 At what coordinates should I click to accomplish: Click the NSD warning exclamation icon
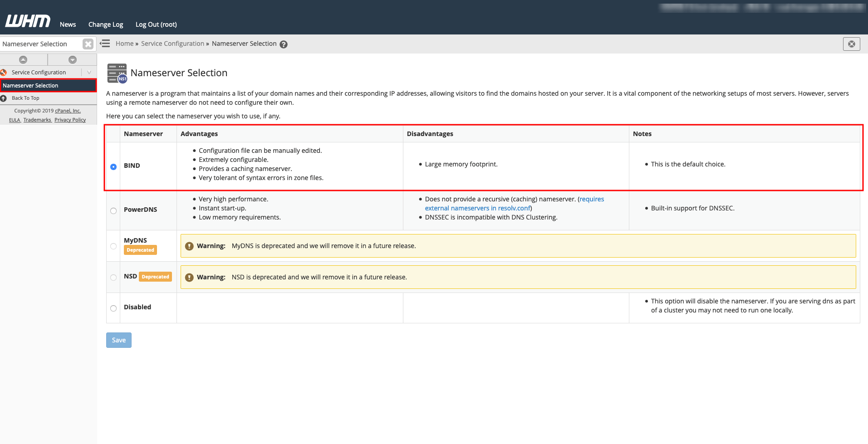coord(189,277)
